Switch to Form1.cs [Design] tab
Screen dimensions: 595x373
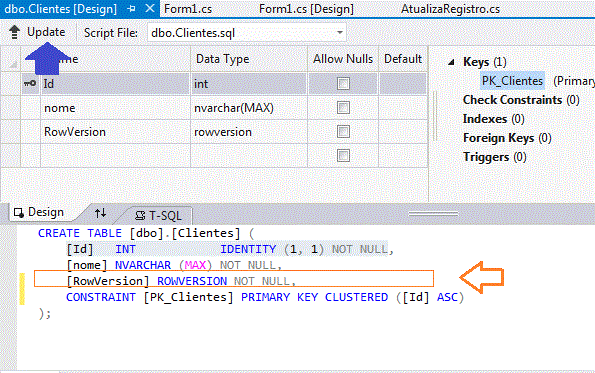tap(306, 9)
